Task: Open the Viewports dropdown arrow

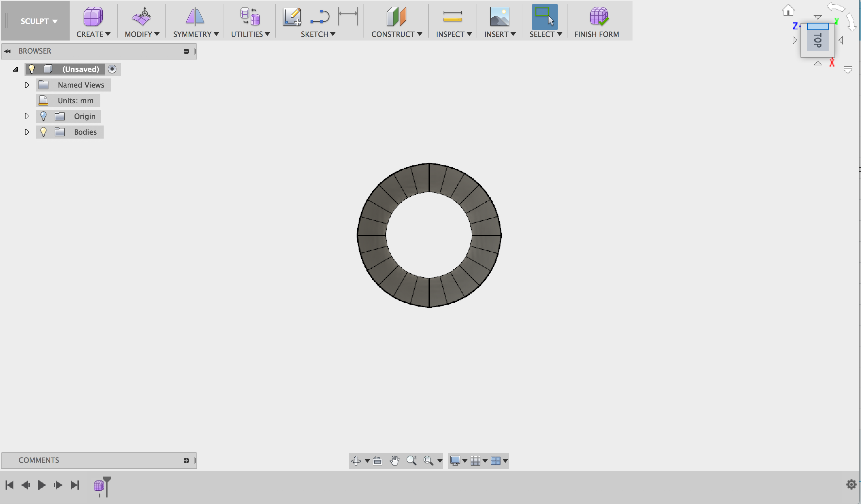Action: [505, 461]
